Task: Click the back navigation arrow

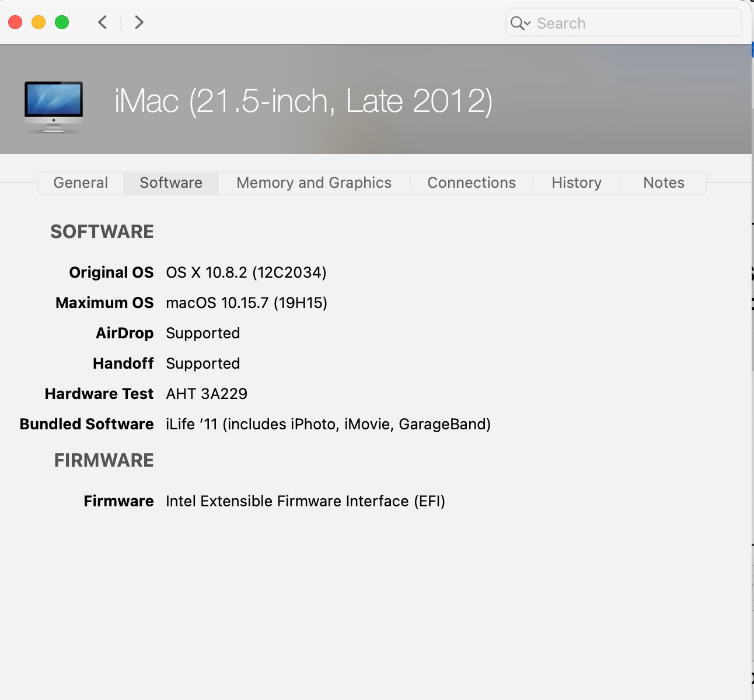Action: pyautogui.click(x=103, y=23)
